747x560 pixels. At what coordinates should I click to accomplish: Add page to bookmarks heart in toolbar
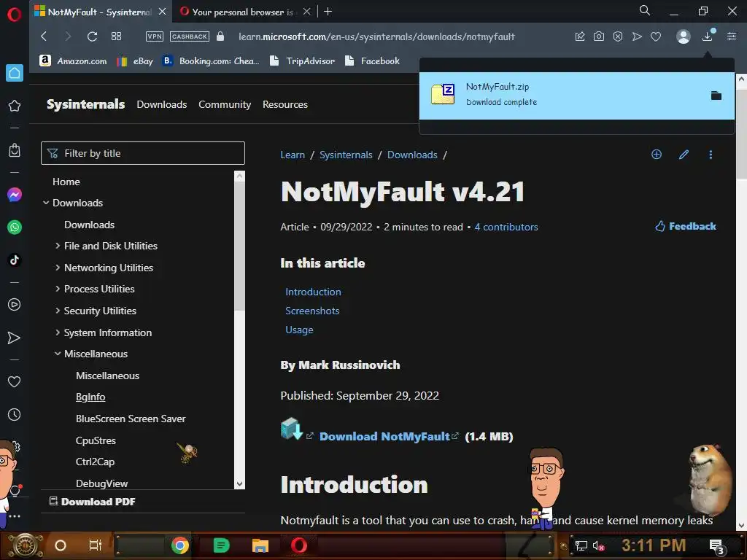656,36
